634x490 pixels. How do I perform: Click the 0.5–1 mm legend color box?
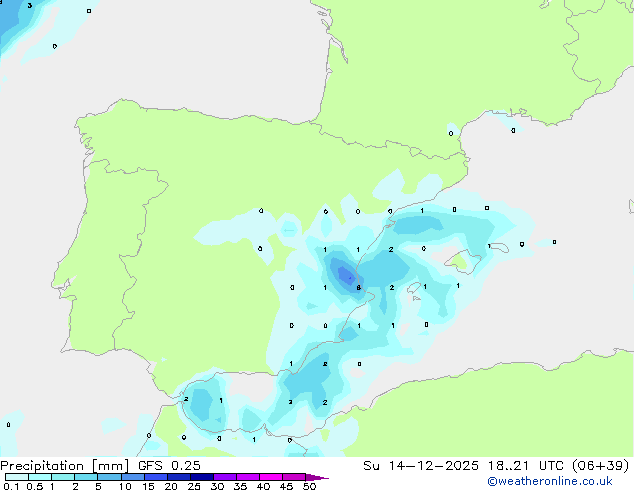pos(40,477)
